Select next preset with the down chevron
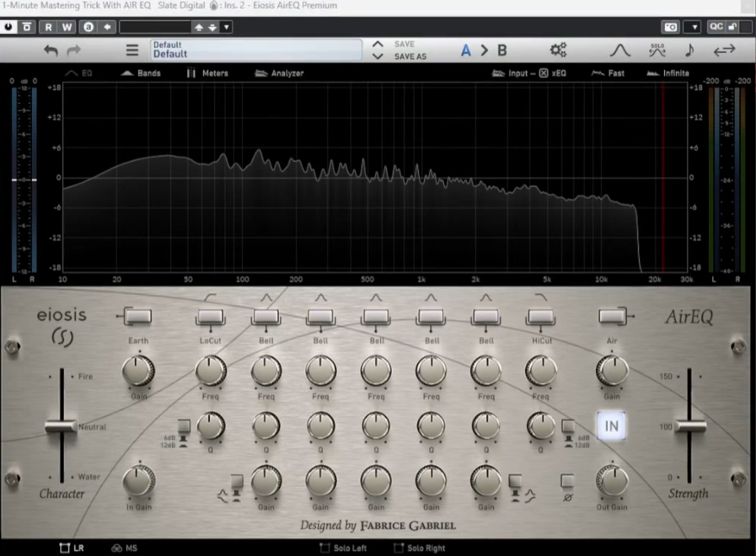Viewport: 756px width, 556px height. pos(378,56)
